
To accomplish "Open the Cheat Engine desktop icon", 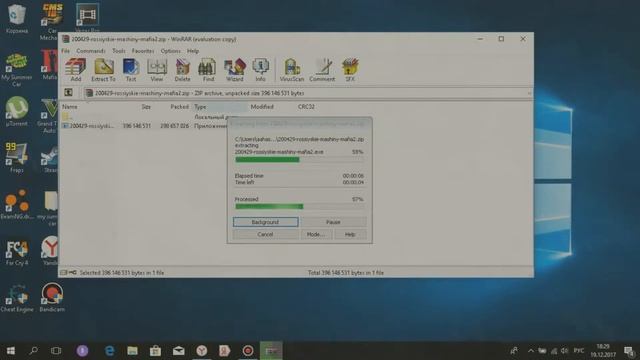I will click(17, 299).
